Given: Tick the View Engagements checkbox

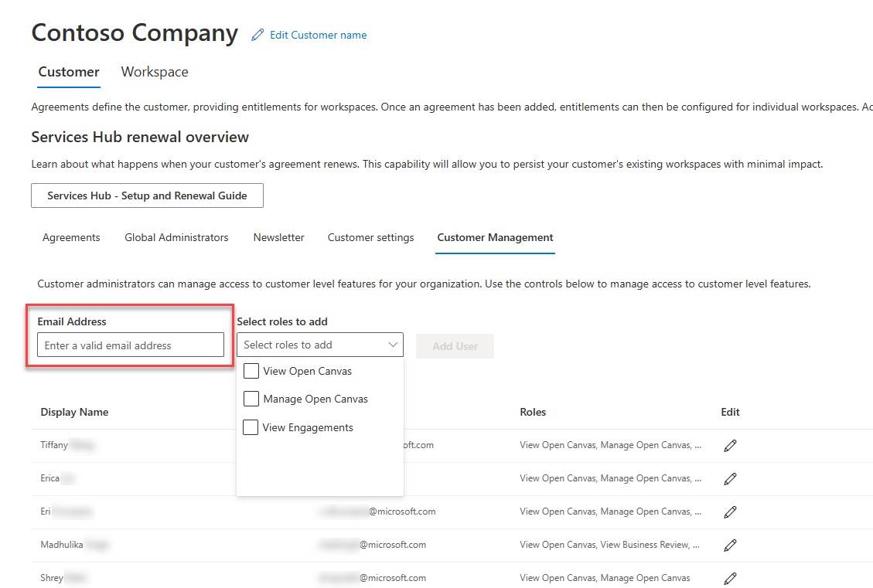Looking at the screenshot, I should click(251, 427).
